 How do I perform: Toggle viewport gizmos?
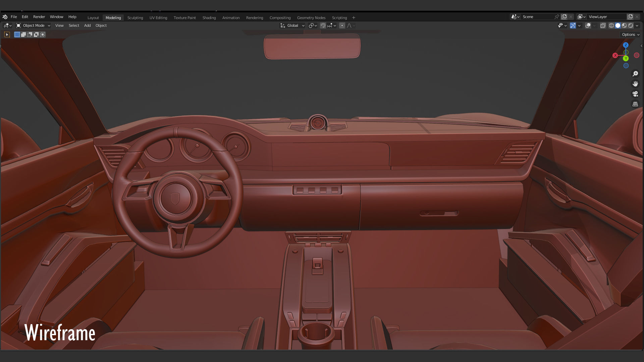click(573, 25)
